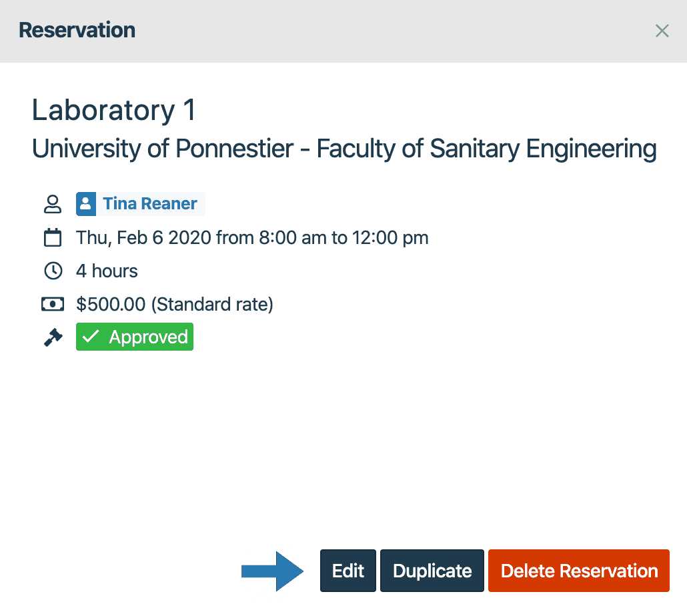Click the $500.00 Standard rate text

(175, 304)
